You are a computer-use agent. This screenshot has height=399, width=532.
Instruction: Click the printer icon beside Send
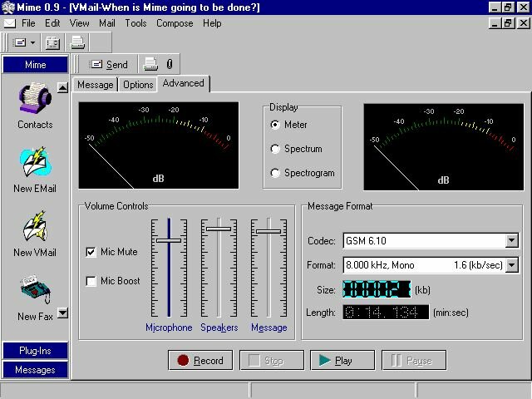point(150,64)
